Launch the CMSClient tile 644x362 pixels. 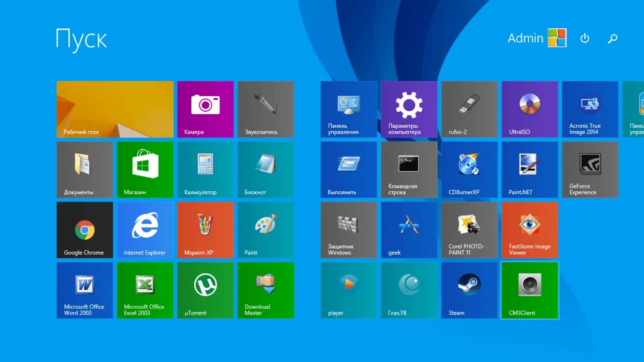click(x=530, y=290)
